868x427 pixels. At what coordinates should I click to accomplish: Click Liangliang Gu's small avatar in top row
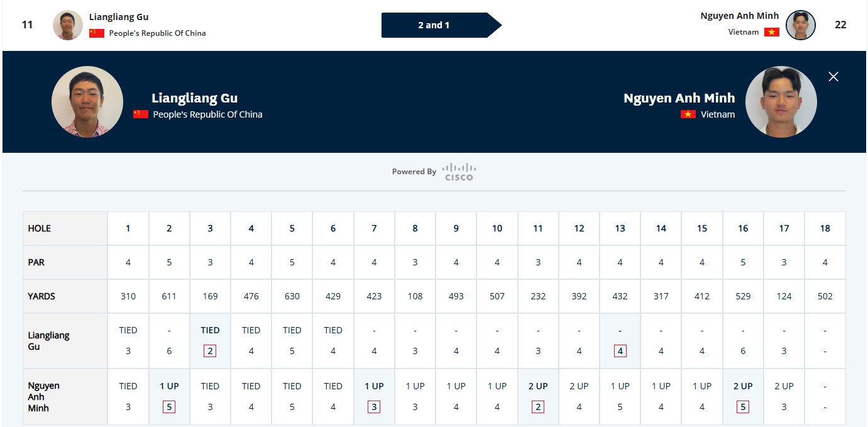pos(68,25)
